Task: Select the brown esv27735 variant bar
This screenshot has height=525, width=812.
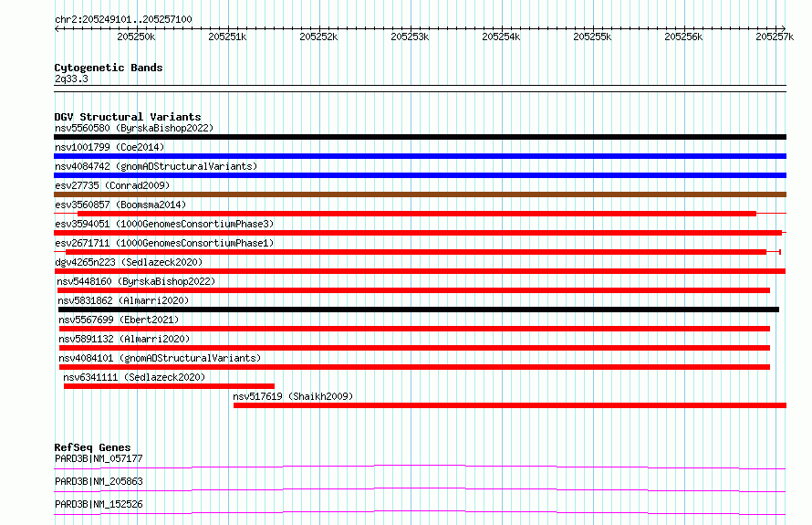Action: coord(420,194)
